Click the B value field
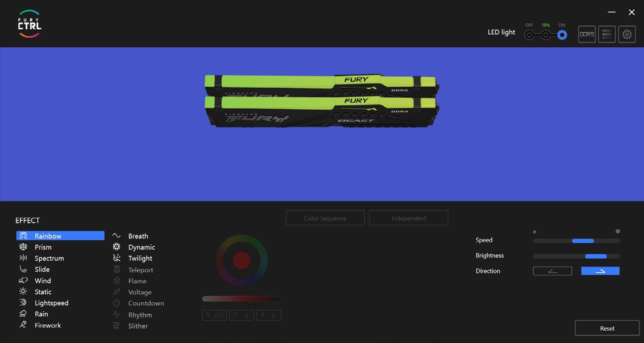The height and width of the screenshot is (343, 644). pos(269,315)
